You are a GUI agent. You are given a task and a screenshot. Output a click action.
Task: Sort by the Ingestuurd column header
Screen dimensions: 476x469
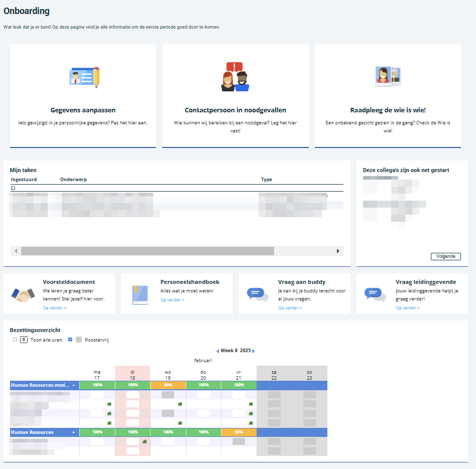click(24, 179)
